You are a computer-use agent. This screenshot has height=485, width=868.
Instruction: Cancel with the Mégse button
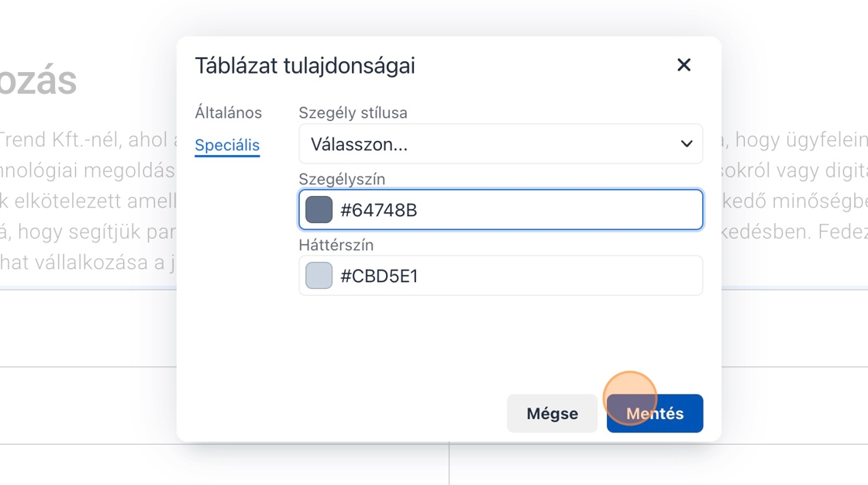pos(552,414)
